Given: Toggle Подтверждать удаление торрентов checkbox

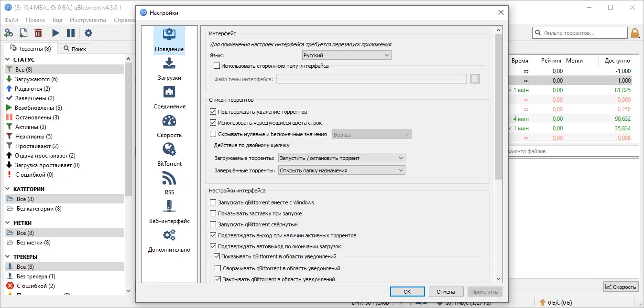Looking at the screenshot, I should coord(213,112).
